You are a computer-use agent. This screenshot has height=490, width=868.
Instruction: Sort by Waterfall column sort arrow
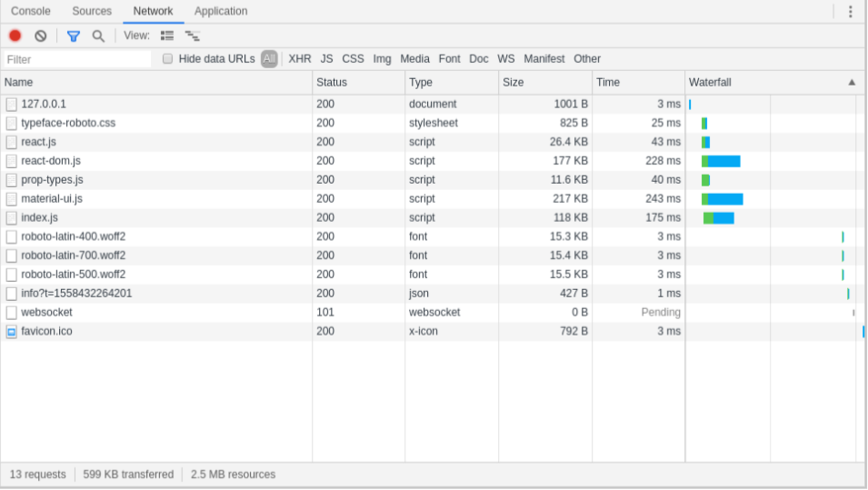pyautogui.click(x=852, y=83)
